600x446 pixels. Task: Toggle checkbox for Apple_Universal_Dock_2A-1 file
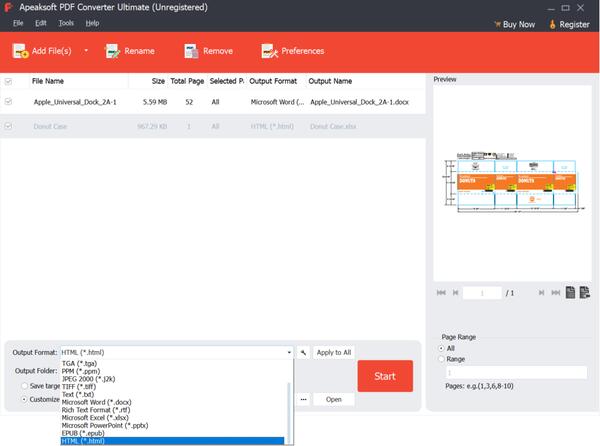click(x=9, y=102)
